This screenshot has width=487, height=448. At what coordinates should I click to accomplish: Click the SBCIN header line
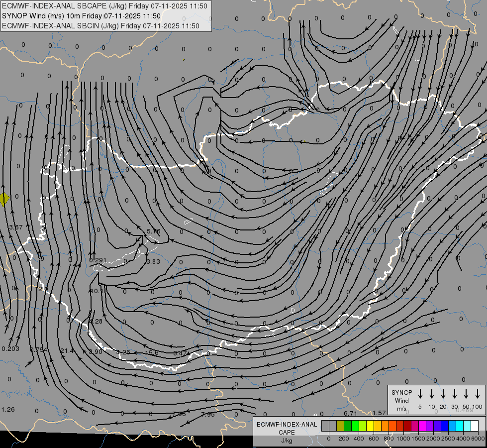coord(100,26)
